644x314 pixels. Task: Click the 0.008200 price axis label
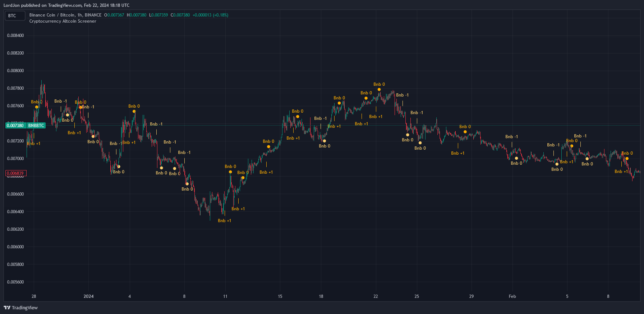point(15,53)
